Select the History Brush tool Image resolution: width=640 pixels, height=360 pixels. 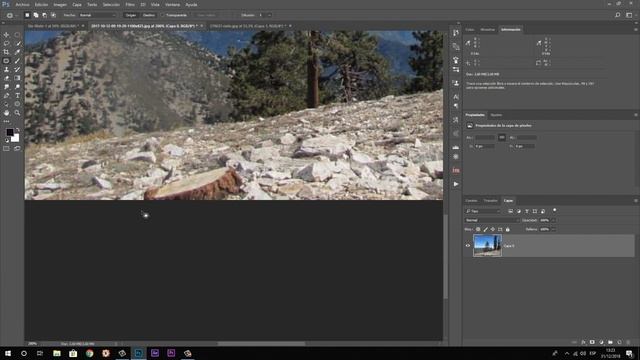click(x=17, y=69)
